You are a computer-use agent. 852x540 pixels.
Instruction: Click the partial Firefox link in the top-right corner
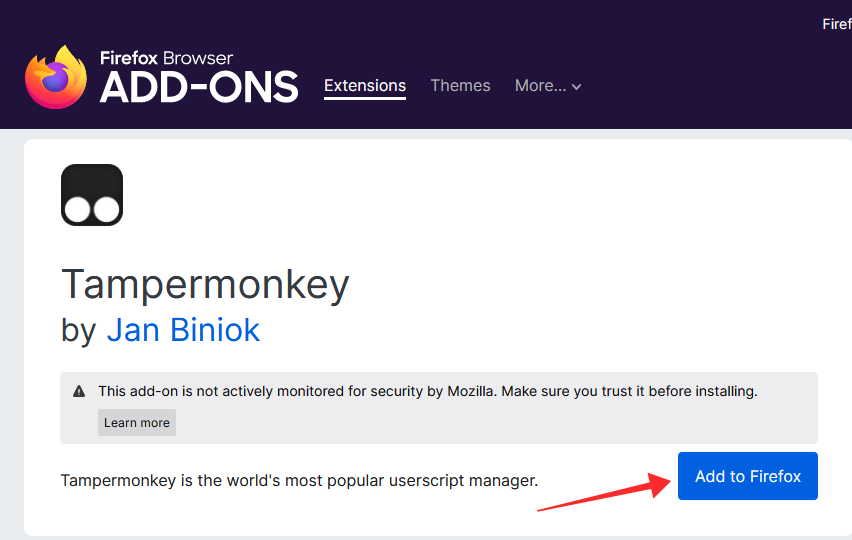(836, 24)
